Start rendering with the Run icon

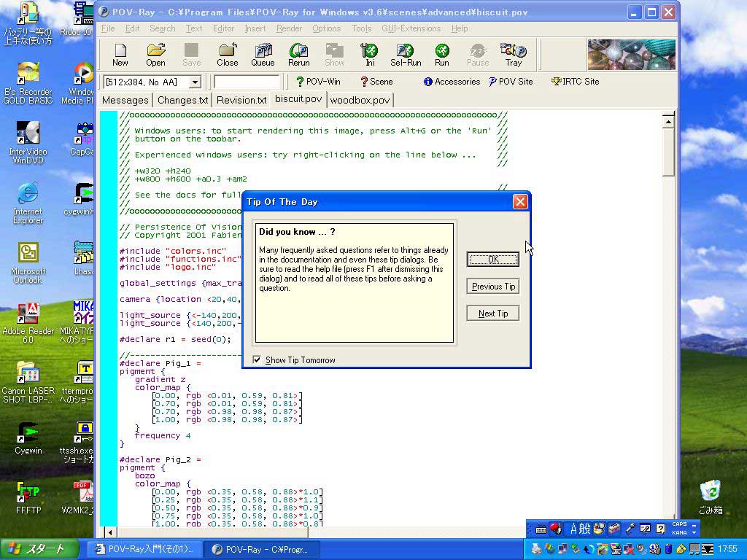441,55
